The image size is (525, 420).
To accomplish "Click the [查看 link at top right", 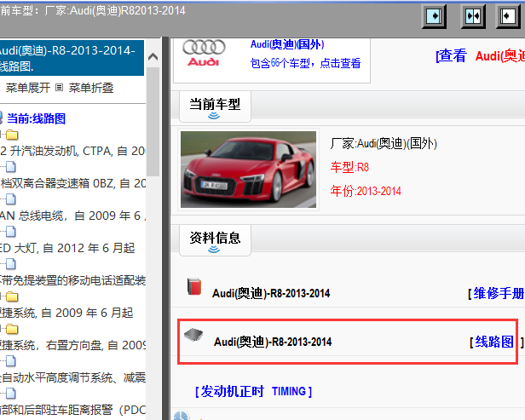I will coord(451,55).
